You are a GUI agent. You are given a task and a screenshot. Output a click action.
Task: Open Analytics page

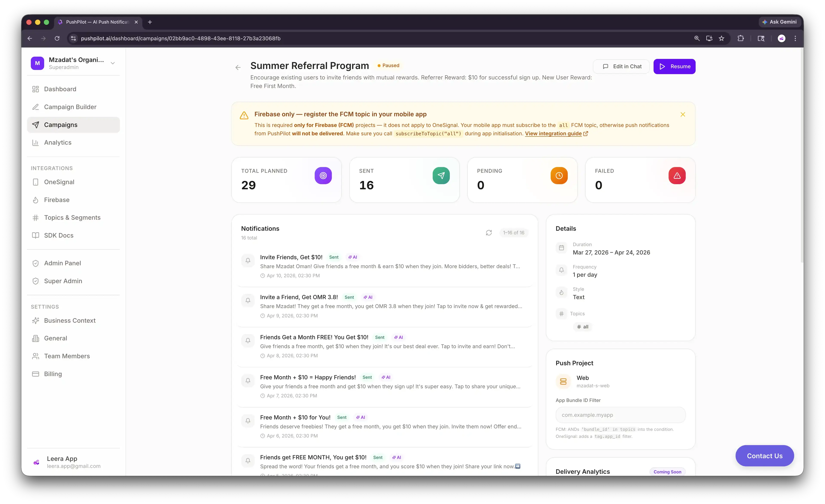(x=73, y=143)
